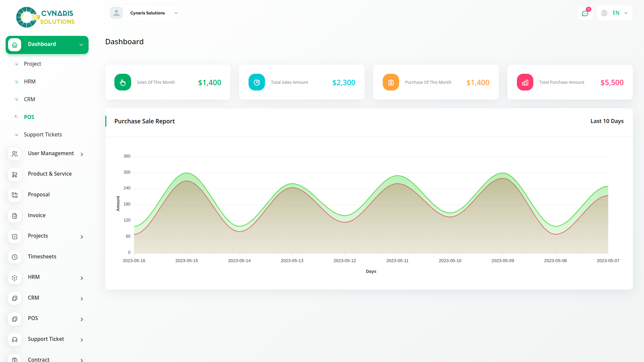Screen dimensions: 644x362
Task: Click the Proposal sidebar icon
Action: point(14,195)
